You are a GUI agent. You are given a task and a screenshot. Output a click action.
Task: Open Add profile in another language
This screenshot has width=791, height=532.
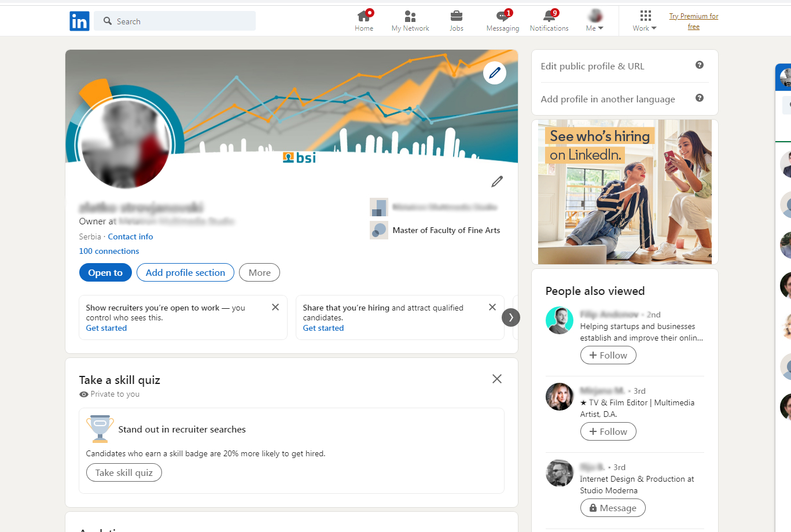[x=608, y=99]
